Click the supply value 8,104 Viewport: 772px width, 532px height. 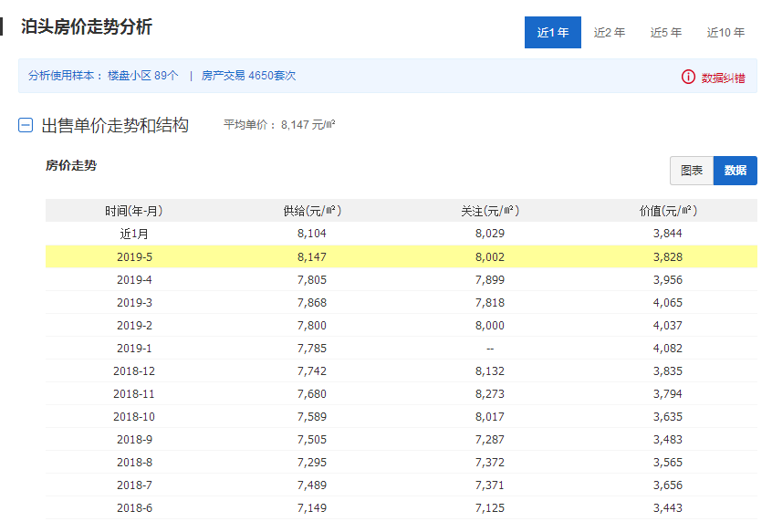pyautogui.click(x=312, y=234)
